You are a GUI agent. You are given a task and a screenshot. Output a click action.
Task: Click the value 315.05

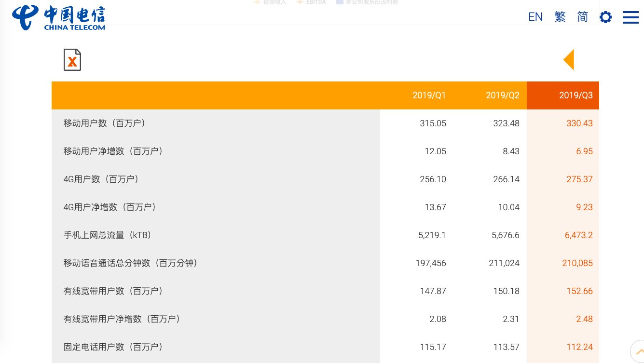point(433,123)
